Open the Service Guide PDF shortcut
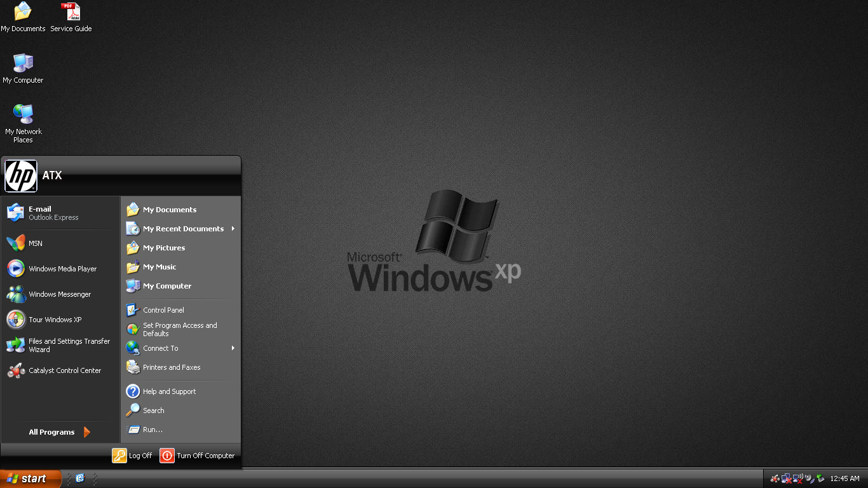 [71, 17]
